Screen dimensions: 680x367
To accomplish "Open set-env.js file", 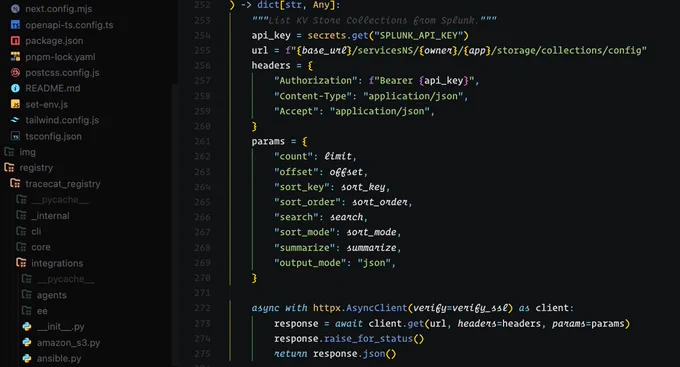I will (46, 105).
